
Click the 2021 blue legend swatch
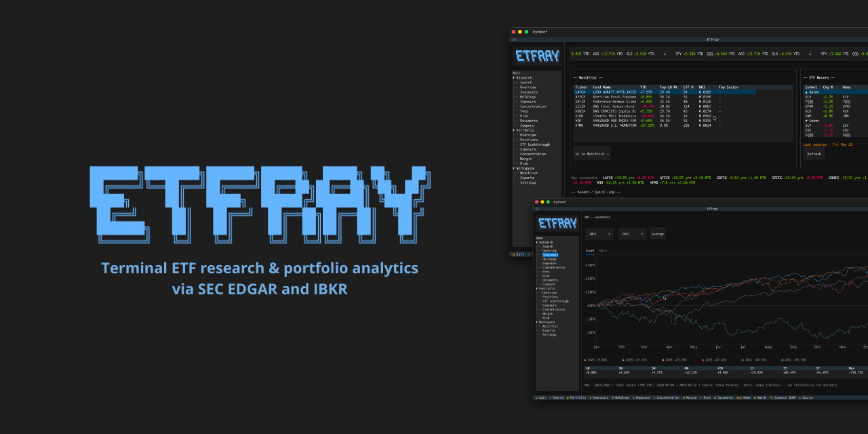tap(783, 360)
